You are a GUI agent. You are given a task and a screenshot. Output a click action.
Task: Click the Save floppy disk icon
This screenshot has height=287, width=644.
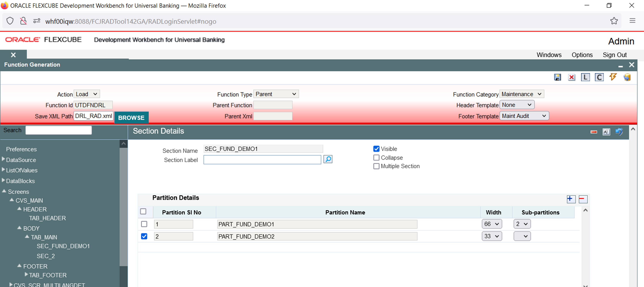[x=557, y=77]
